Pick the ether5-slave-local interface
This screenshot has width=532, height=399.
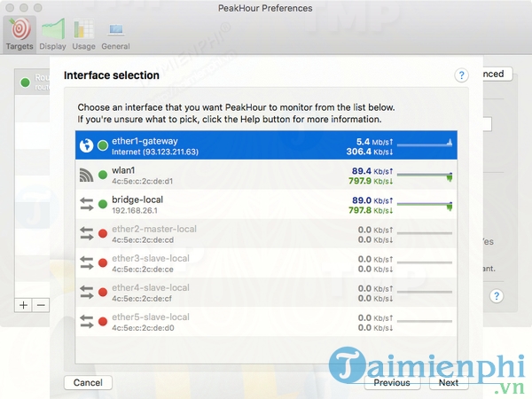[266, 322]
